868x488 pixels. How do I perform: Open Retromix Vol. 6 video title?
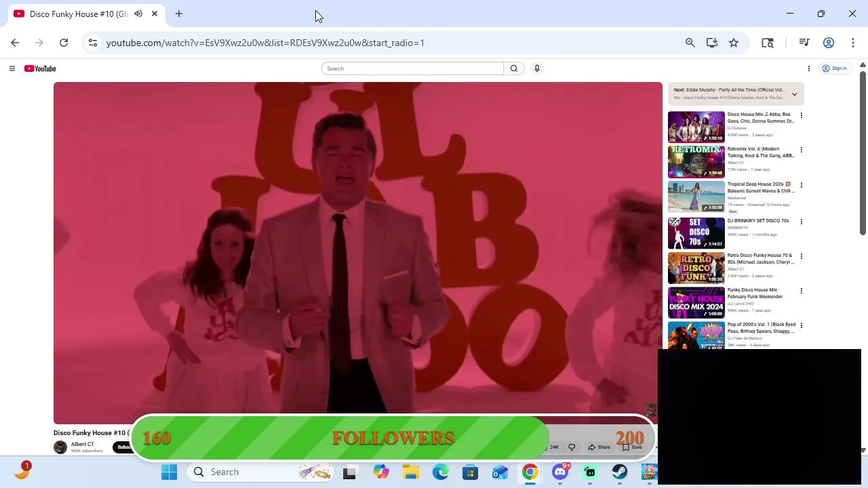761,152
